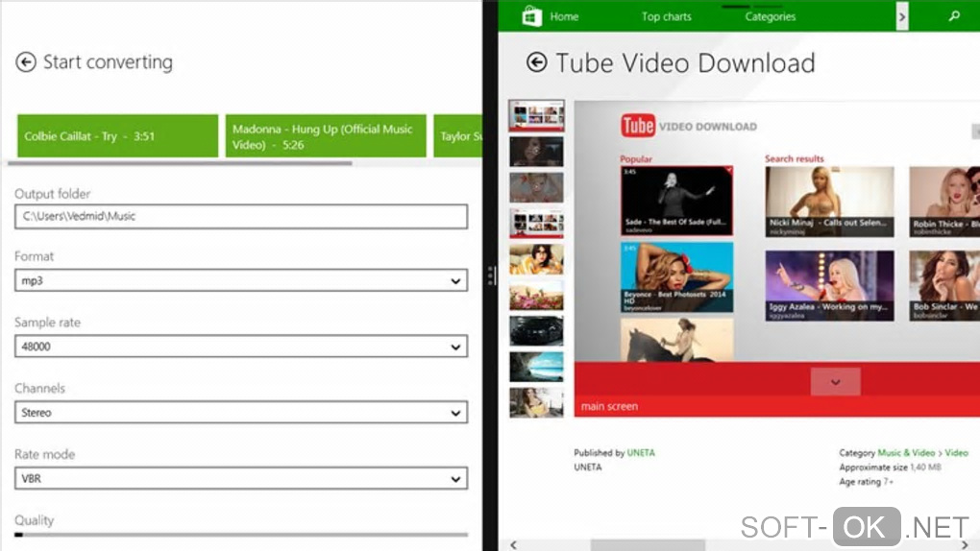Click the Output folder path field
Screen dimensions: 980x551
pos(240,216)
